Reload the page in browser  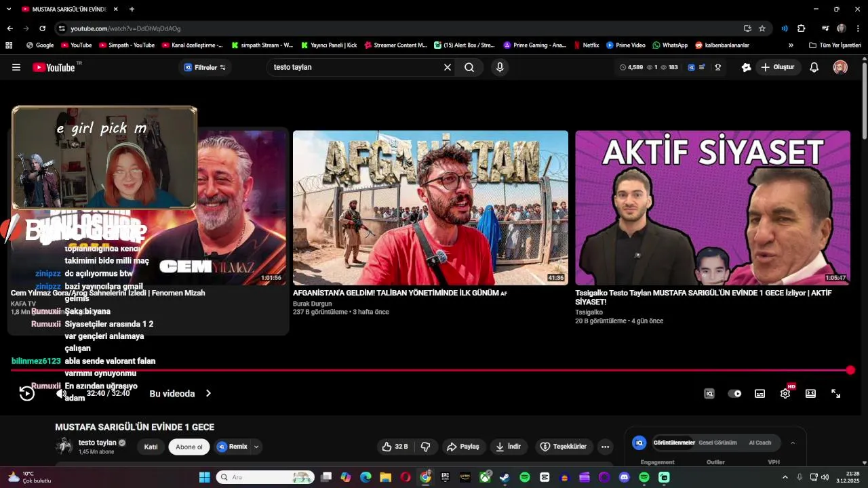[42, 28]
